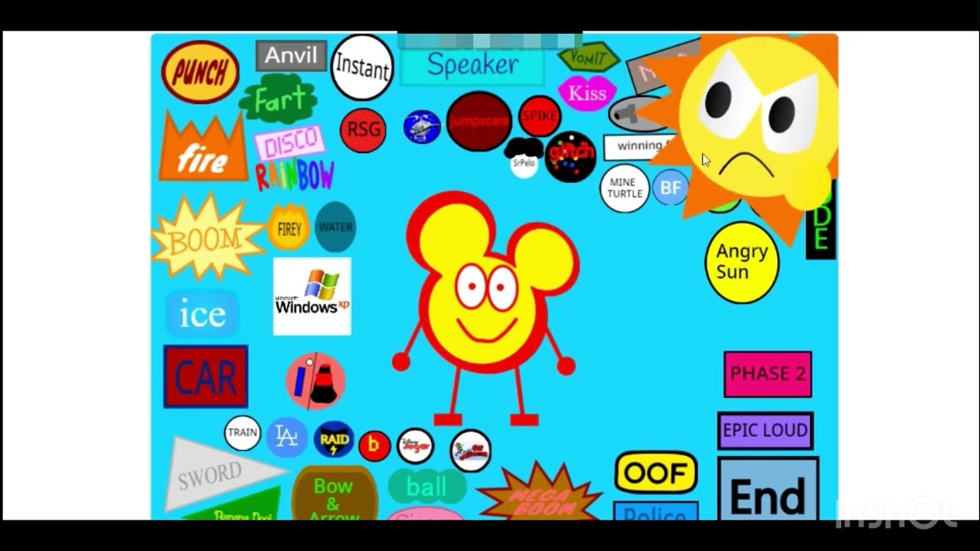Click the dark red jumpscare circle
This screenshot has height=551, width=980.
[479, 122]
